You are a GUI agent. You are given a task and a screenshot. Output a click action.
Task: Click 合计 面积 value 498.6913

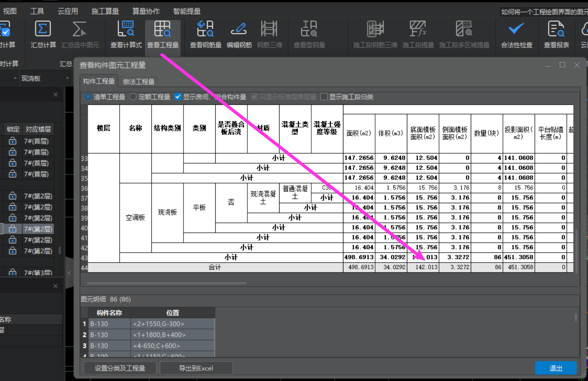click(359, 267)
